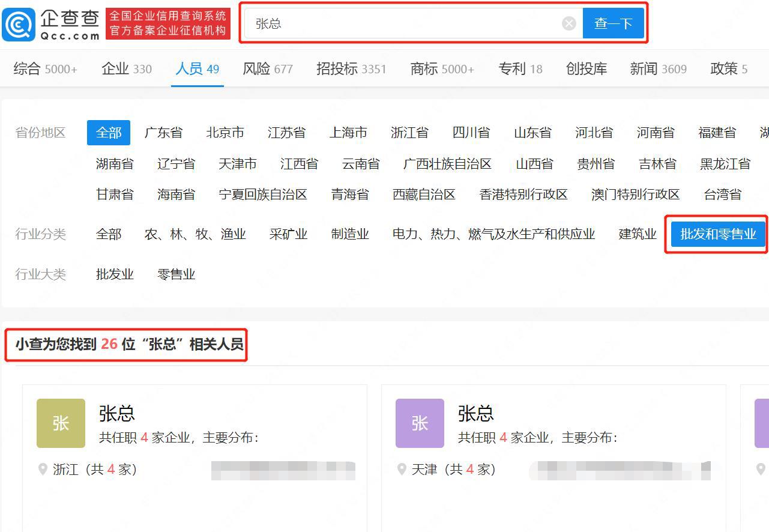769x532 pixels.
Task: Select the 商标 5000+ tab
Action: [441, 68]
